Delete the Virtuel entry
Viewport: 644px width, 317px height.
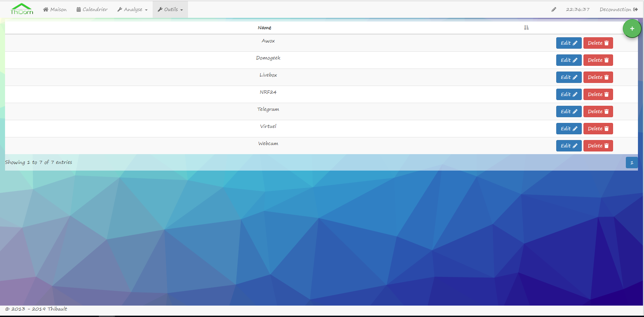[x=598, y=129]
